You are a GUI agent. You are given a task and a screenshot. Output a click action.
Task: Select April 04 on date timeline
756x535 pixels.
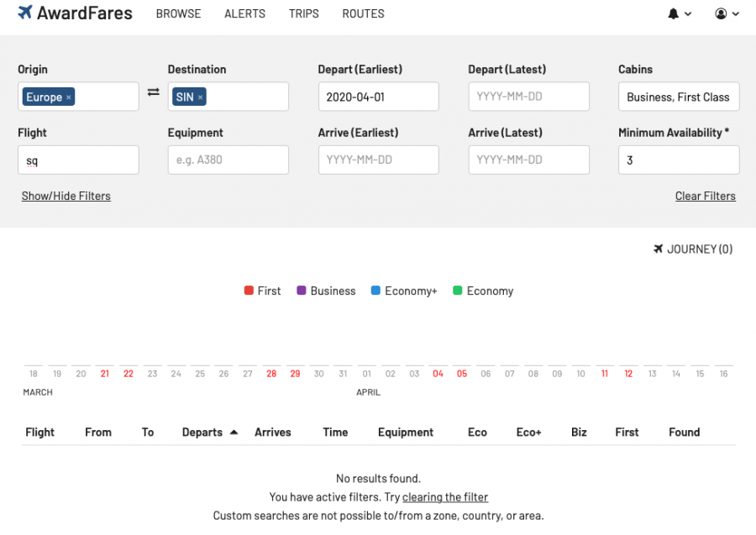click(438, 374)
